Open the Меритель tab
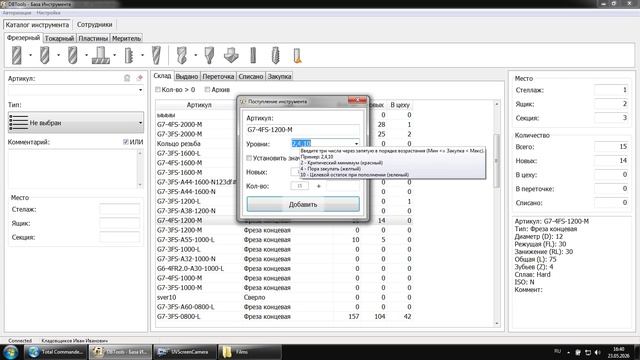Viewport: 640px width, 360px height. [126, 38]
